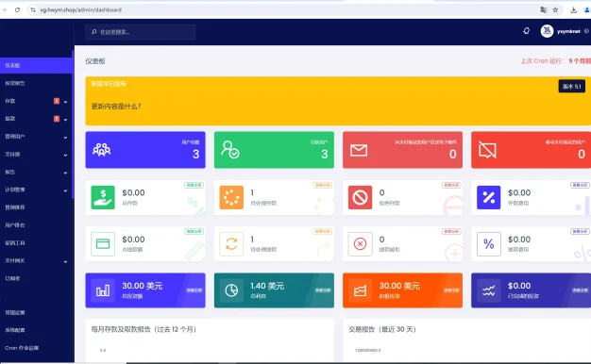This screenshot has height=364, width=591.
Task: Click the 仪表板 page heading
Action: click(x=95, y=61)
